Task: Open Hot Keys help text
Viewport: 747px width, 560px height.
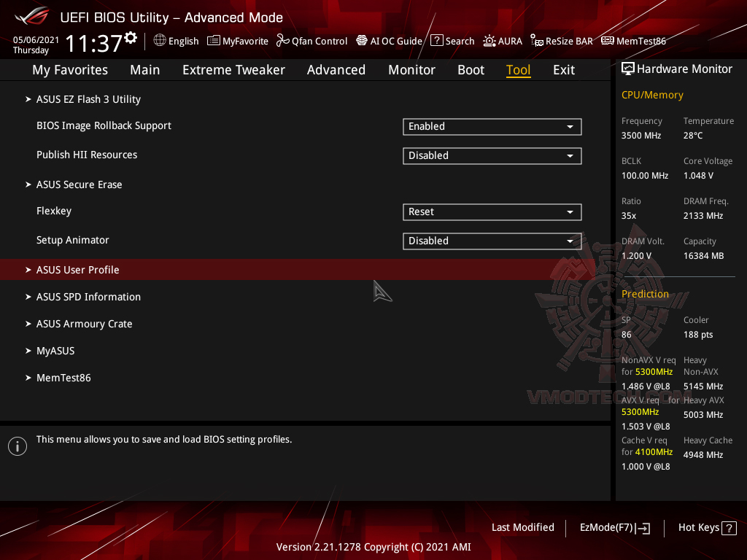Action: point(698,528)
